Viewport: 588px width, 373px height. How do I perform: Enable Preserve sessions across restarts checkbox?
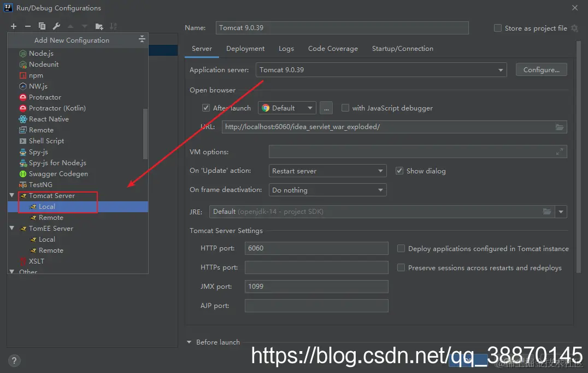pyautogui.click(x=401, y=267)
